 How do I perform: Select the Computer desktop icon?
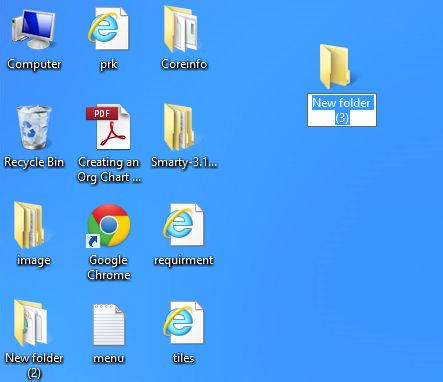click(33, 29)
